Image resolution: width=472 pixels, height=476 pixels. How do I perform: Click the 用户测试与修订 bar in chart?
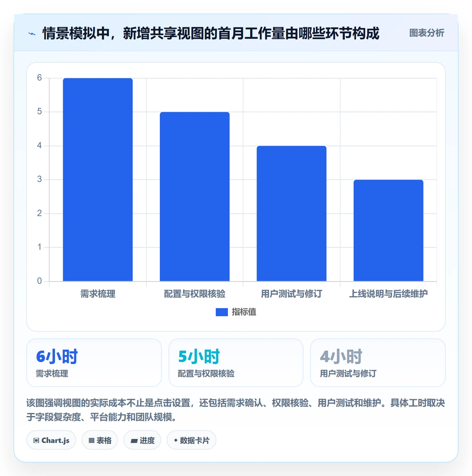click(292, 213)
